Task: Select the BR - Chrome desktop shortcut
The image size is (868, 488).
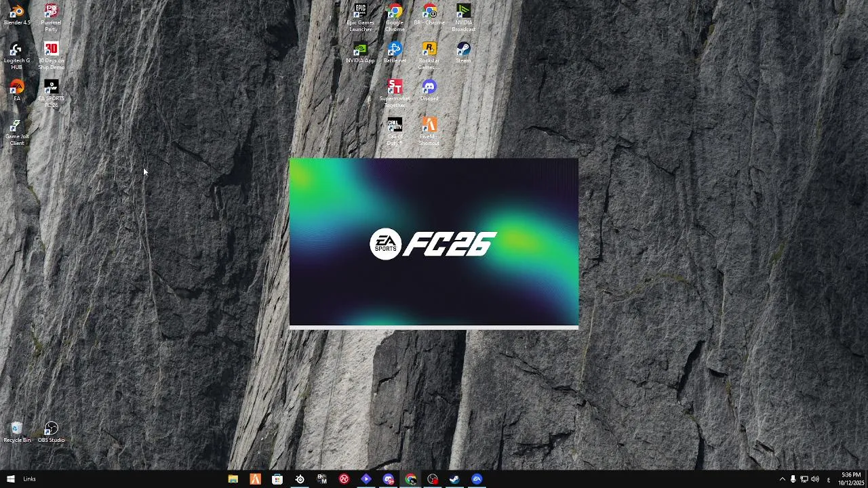Action: (x=429, y=15)
